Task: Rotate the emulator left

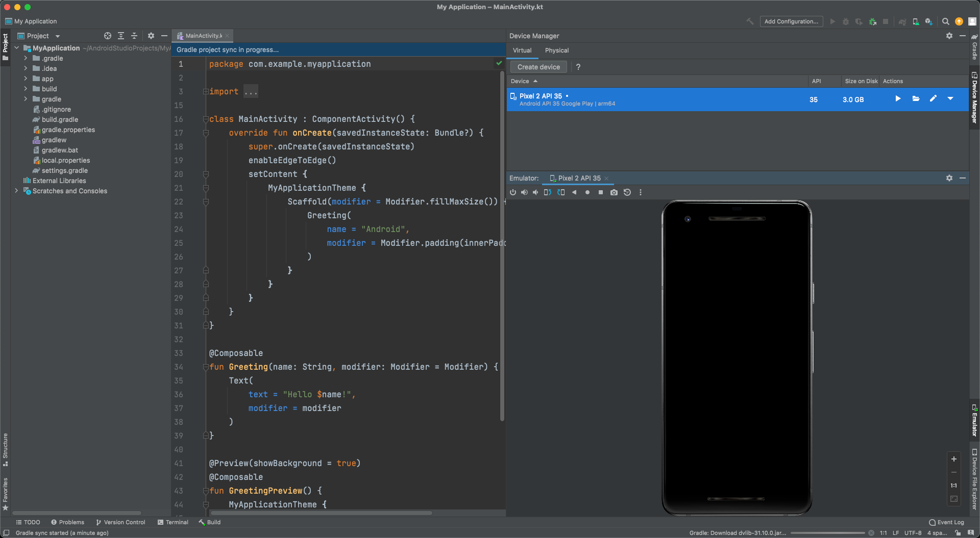Action: (x=547, y=192)
